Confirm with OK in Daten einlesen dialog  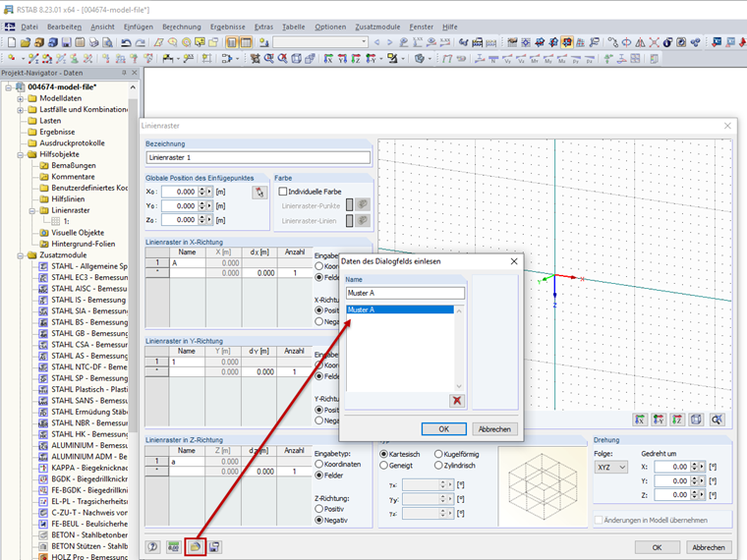[443, 429]
